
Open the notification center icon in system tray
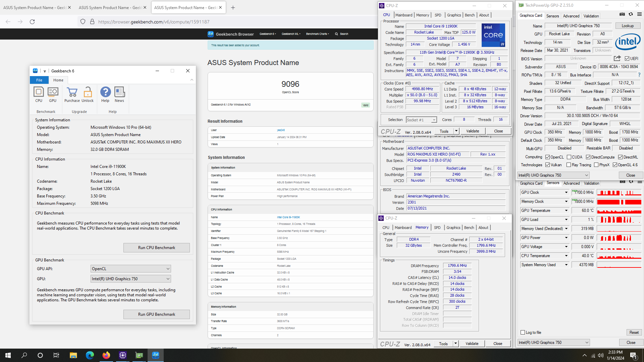coord(633,355)
